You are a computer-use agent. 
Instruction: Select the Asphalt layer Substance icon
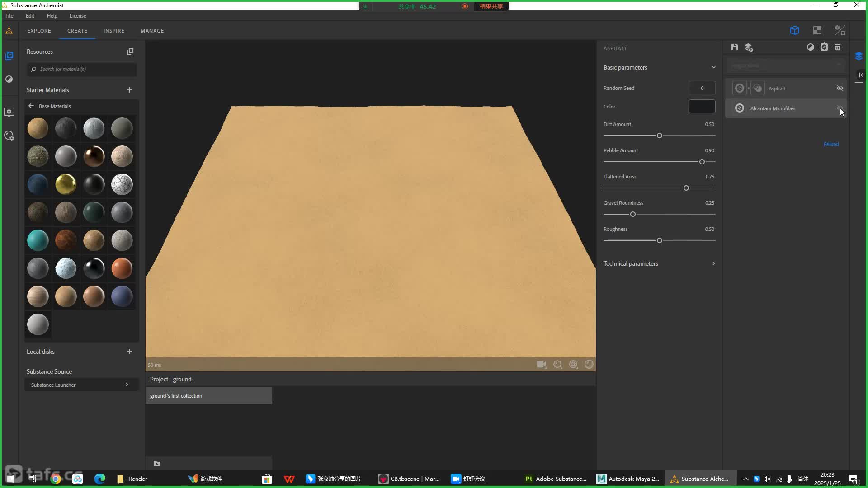[740, 88]
